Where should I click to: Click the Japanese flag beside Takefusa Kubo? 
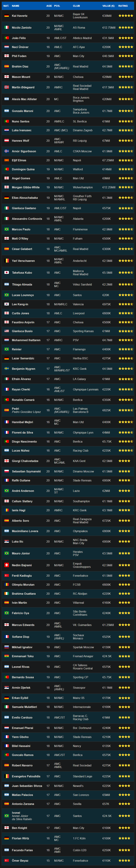coord(6,273)
